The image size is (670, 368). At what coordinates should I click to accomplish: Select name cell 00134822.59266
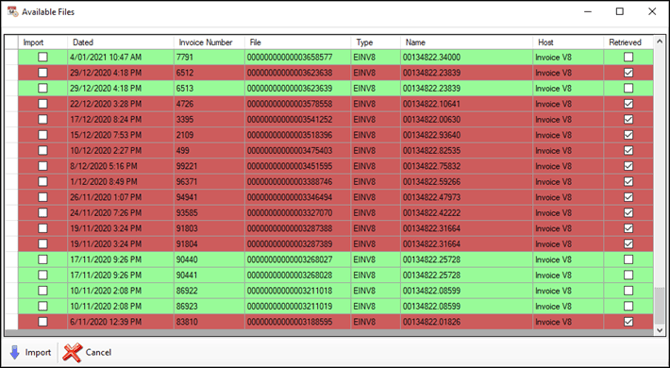(466, 182)
